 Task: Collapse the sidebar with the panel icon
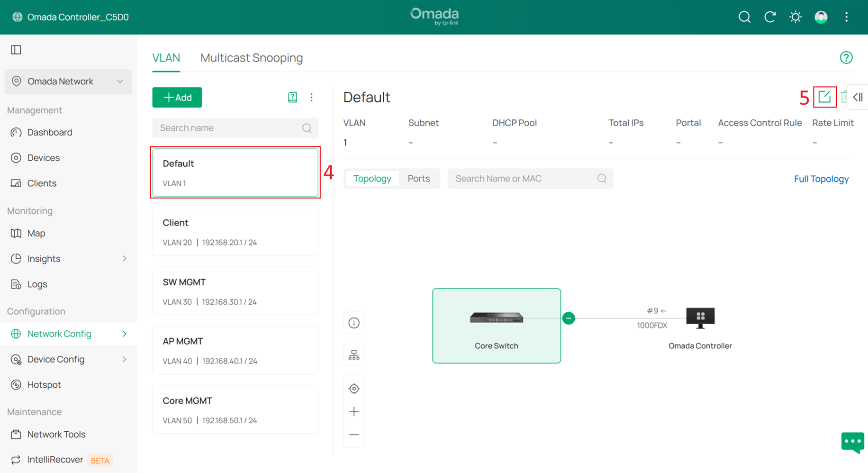click(x=16, y=49)
